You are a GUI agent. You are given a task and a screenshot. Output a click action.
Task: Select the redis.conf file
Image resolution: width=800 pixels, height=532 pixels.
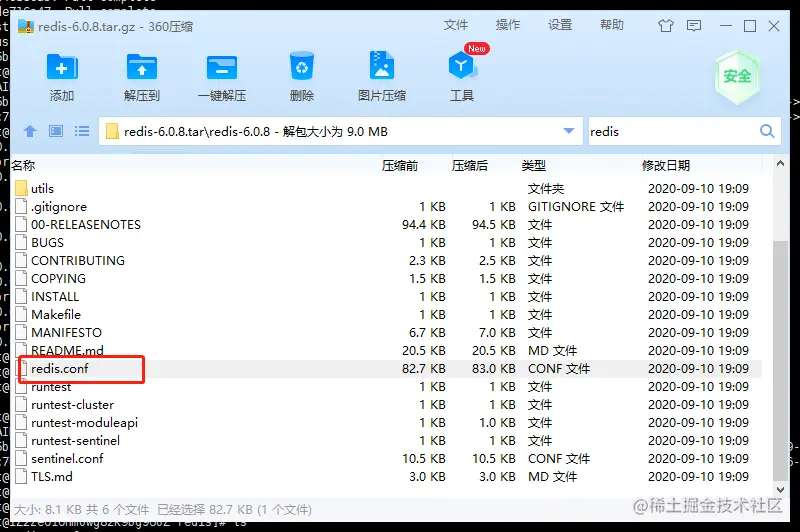(60, 368)
